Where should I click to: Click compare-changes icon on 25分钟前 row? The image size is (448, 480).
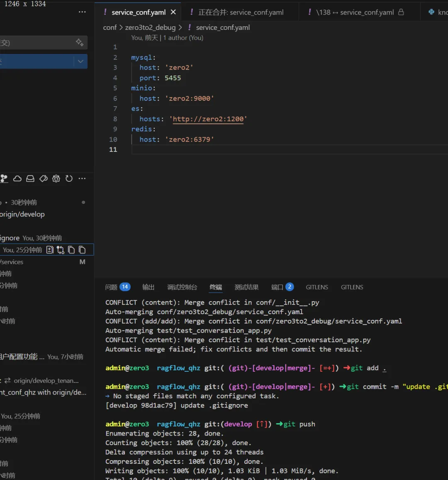(61, 250)
